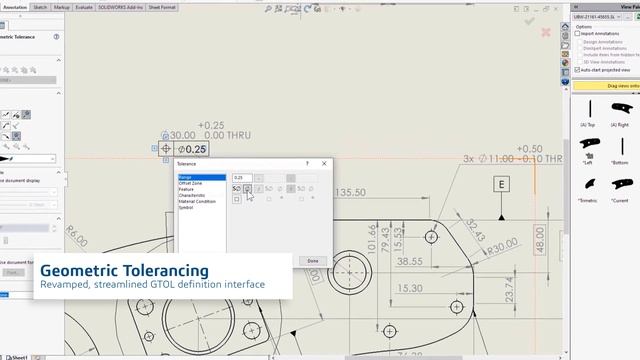Select the *Bottom view thumbnail
The width and height of the screenshot is (640, 360).
pyautogui.click(x=622, y=147)
